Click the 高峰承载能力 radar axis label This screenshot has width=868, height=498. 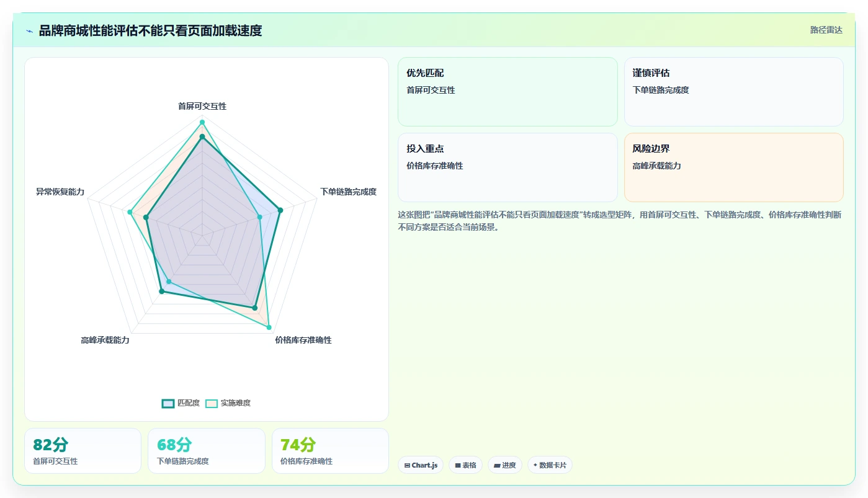click(x=105, y=340)
